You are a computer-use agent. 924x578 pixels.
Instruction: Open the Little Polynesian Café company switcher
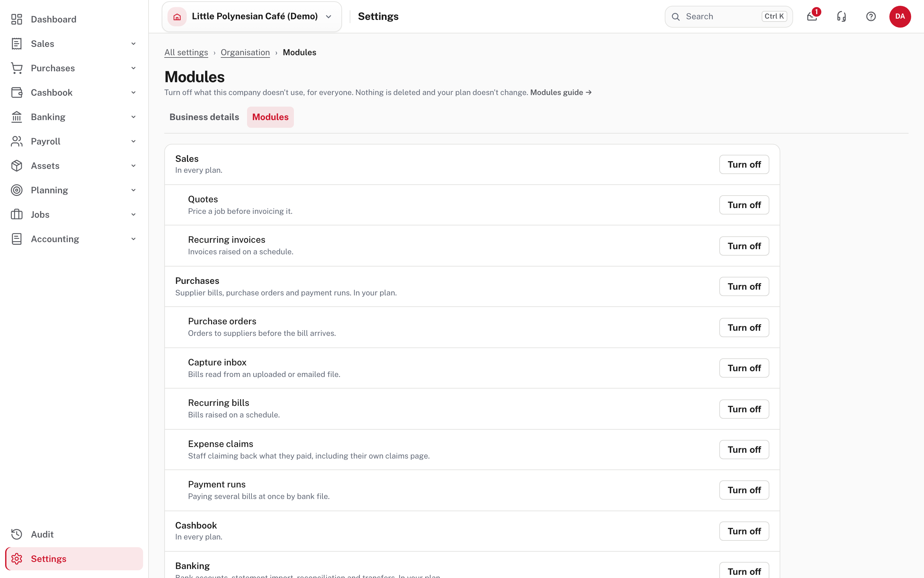click(252, 16)
